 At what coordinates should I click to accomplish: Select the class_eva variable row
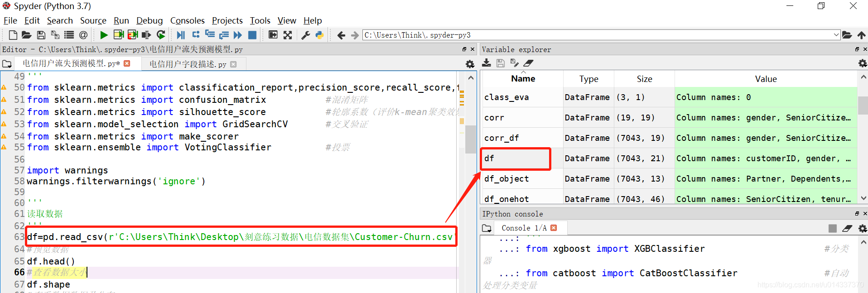669,97
